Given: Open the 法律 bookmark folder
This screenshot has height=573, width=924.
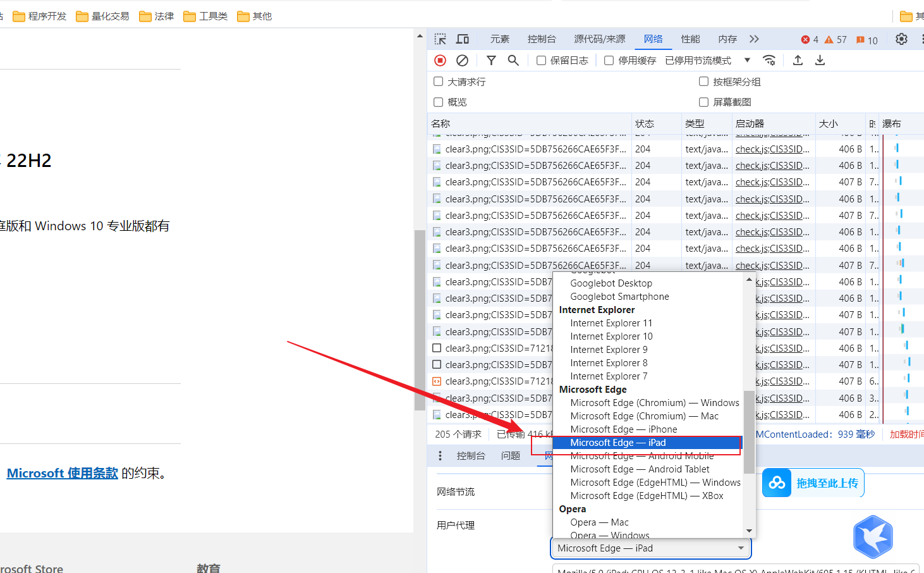Looking at the screenshot, I should (156, 16).
